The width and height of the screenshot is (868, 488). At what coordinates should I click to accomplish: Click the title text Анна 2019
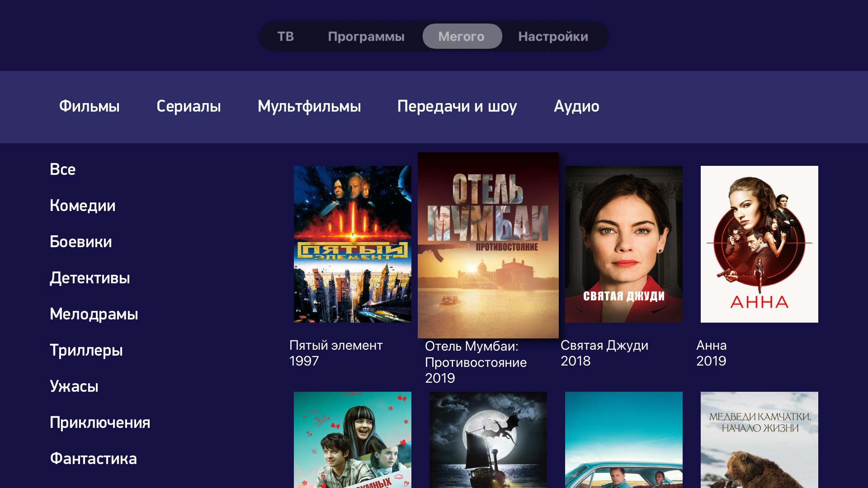coord(712,353)
